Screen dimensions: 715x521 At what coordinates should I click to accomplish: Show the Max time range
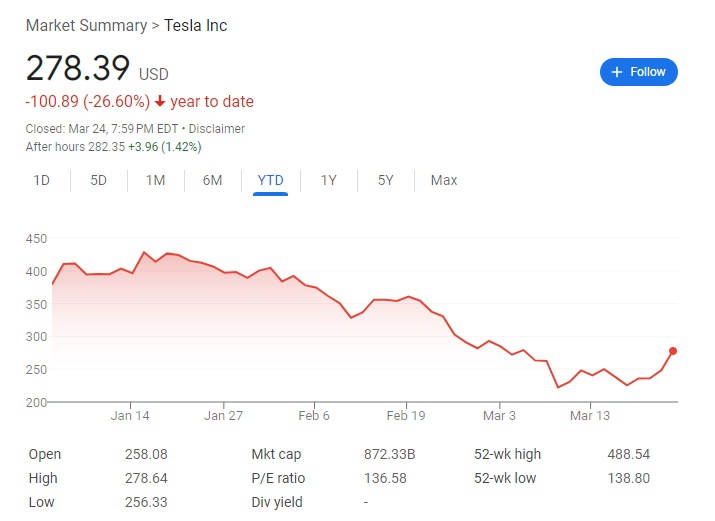point(444,181)
